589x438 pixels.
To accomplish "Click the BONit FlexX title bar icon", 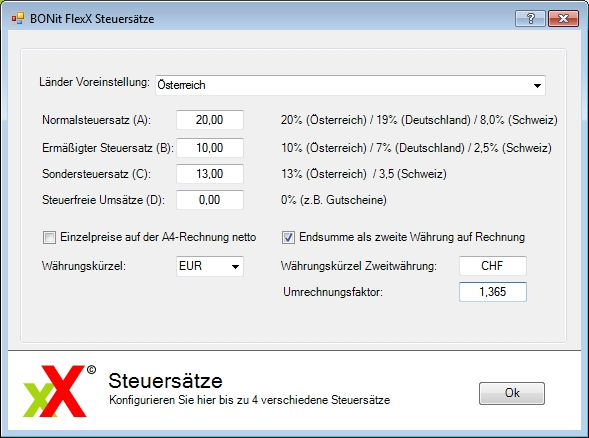I will [18, 18].
